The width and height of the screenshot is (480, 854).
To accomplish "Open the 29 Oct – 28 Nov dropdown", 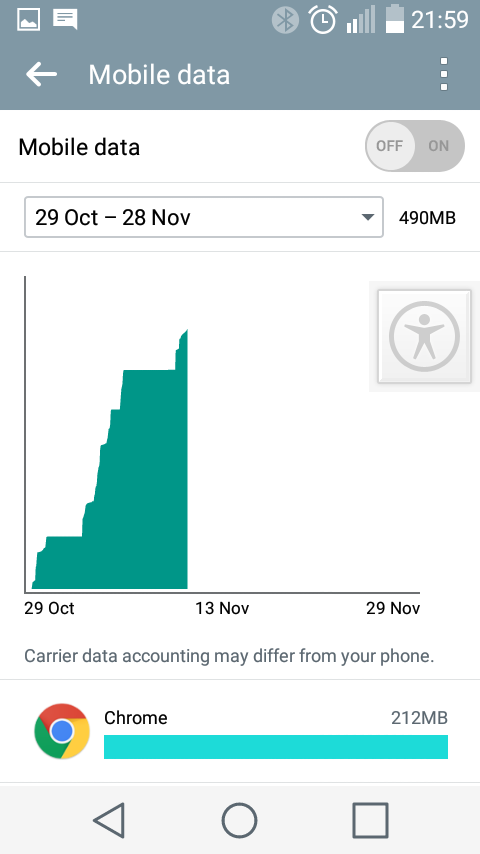I will [x=204, y=217].
